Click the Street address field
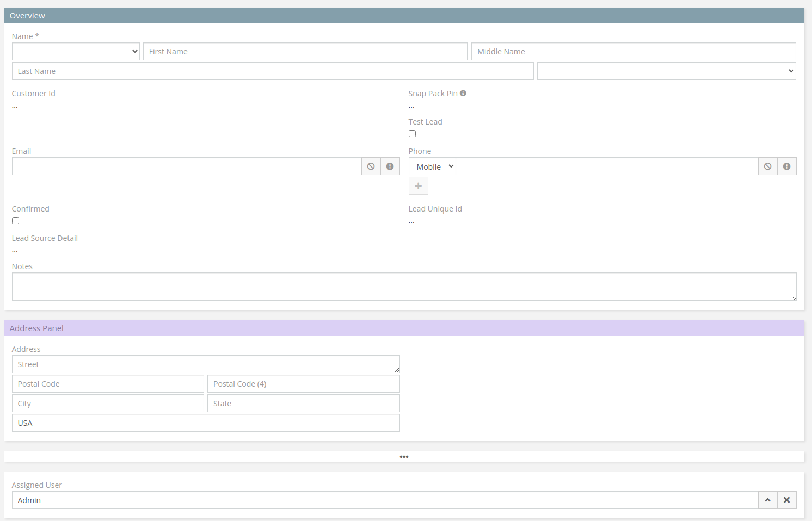The image size is (812, 521). click(x=206, y=364)
